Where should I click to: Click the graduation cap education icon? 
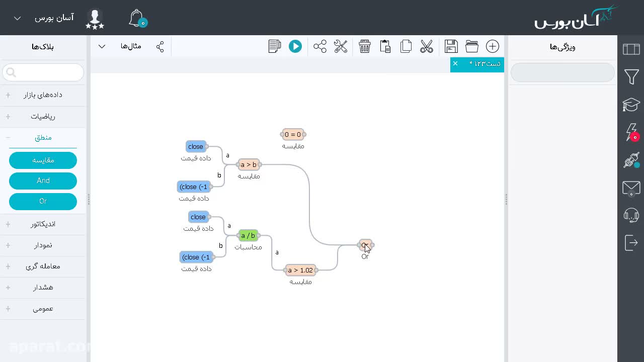point(631,105)
